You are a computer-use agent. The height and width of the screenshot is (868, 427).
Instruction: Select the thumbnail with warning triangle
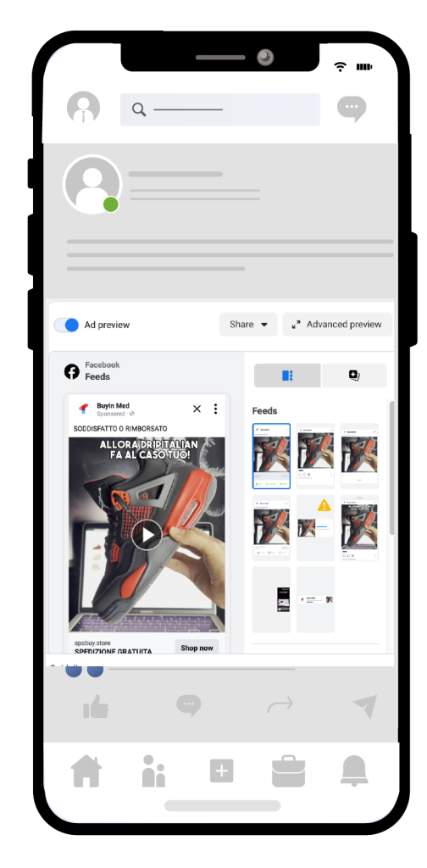[x=315, y=528]
